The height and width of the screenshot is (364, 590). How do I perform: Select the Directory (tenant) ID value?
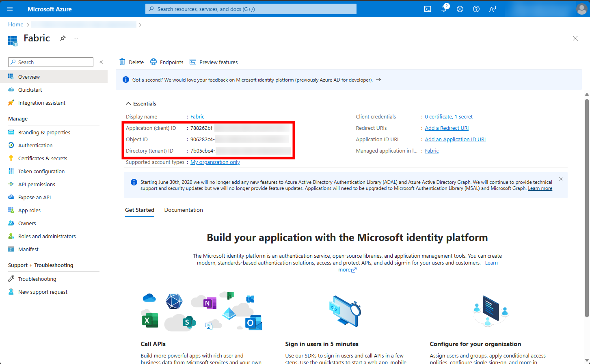241,151
